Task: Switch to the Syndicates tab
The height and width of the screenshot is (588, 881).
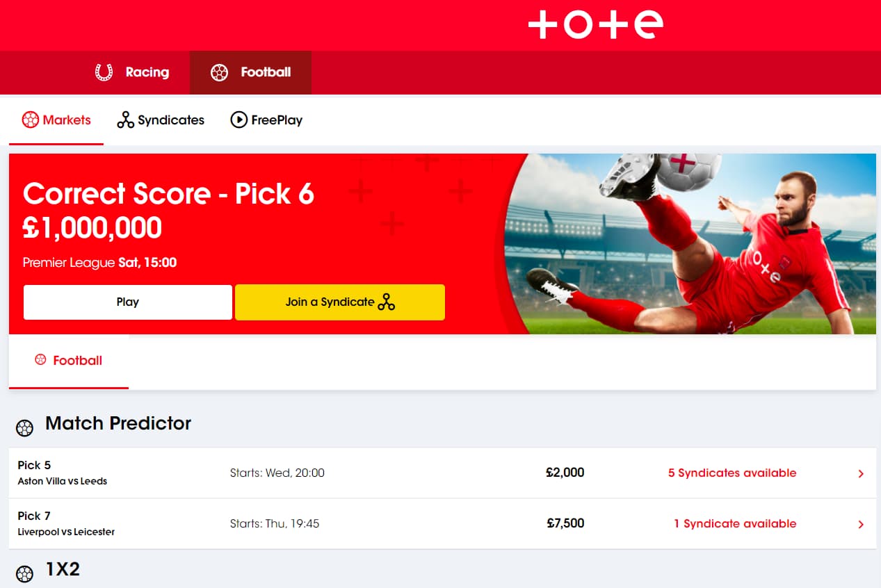Action: 161,120
